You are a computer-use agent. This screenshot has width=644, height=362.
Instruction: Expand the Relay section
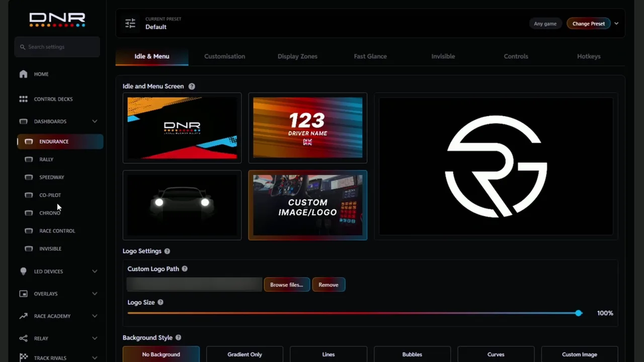click(x=95, y=338)
